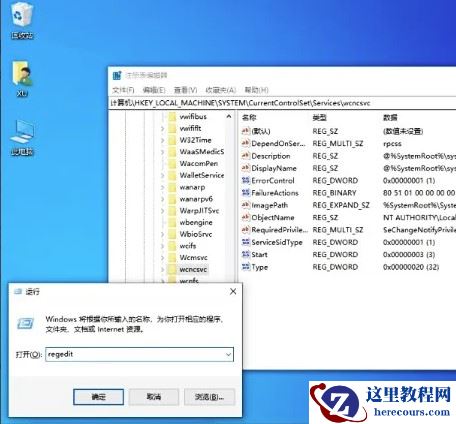The height and width of the screenshot is (424, 456).
Task: Click the tree scroll up arrow
Action: [229, 117]
